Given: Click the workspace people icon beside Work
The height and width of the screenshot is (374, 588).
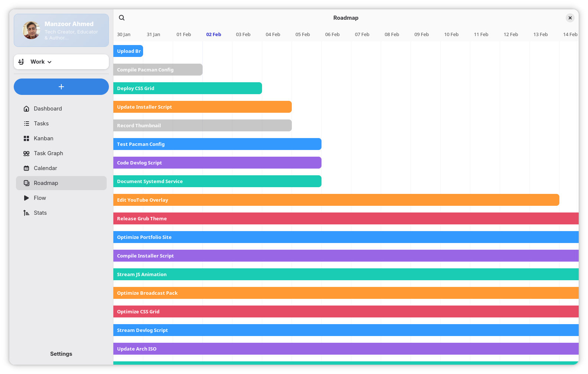Looking at the screenshot, I should [21, 62].
